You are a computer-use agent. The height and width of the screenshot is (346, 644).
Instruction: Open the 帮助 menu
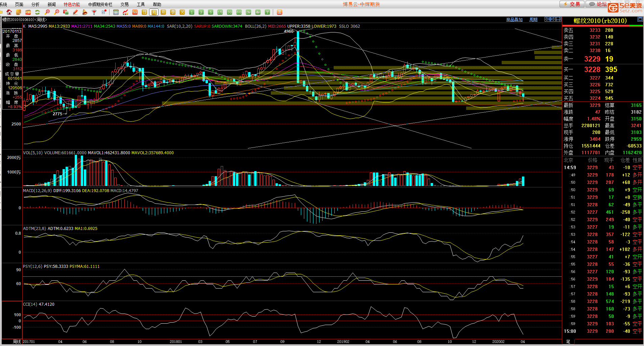(157, 4)
